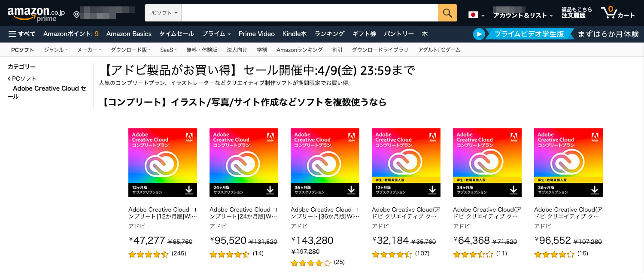Open 本 in the nav bar
This screenshot has height=273, width=644.
point(425,34)
